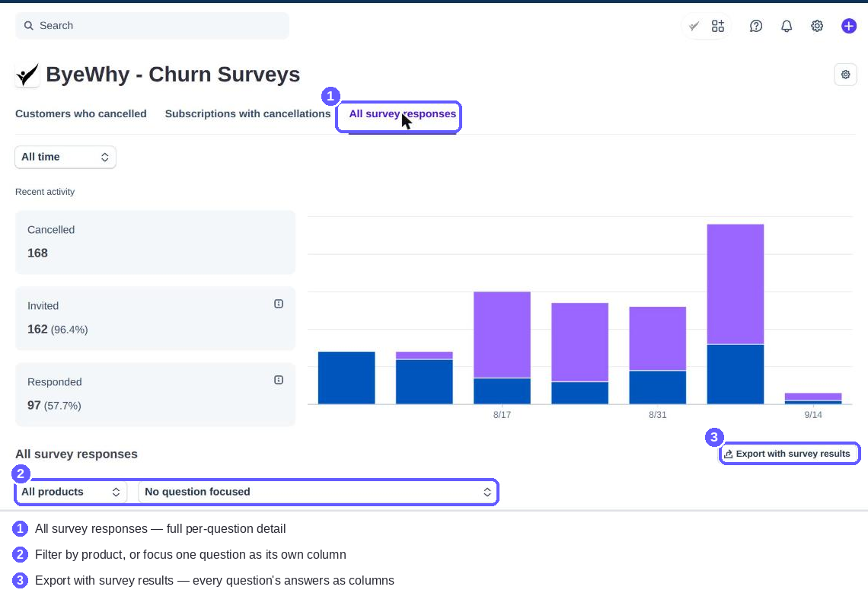Click the purple plus create button
The width and height of the screenshot is (868, 609).
(849, 26)
